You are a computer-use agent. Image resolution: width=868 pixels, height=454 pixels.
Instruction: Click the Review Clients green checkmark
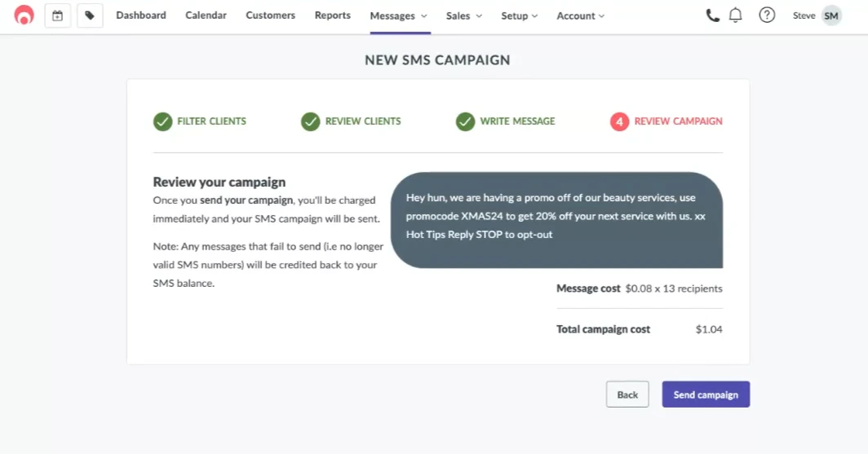point(310,121)
